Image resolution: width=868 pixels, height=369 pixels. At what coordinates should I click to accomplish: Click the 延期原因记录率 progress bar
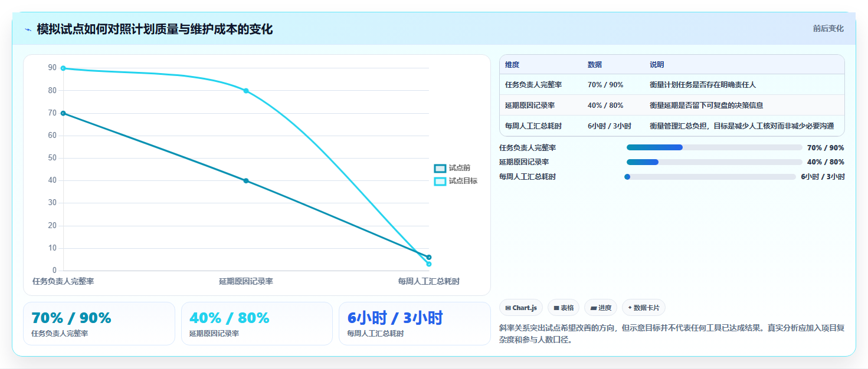point(714,162)
